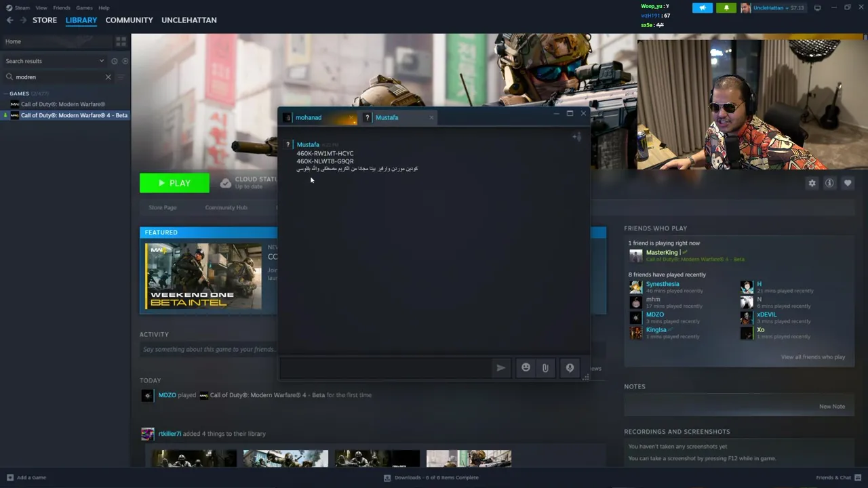The width and height of the screenshot is (868, 488).
Task: Open the Modern Warfare 4 Beta game icon
Action: pyautogui.click(x=14, y=116)
